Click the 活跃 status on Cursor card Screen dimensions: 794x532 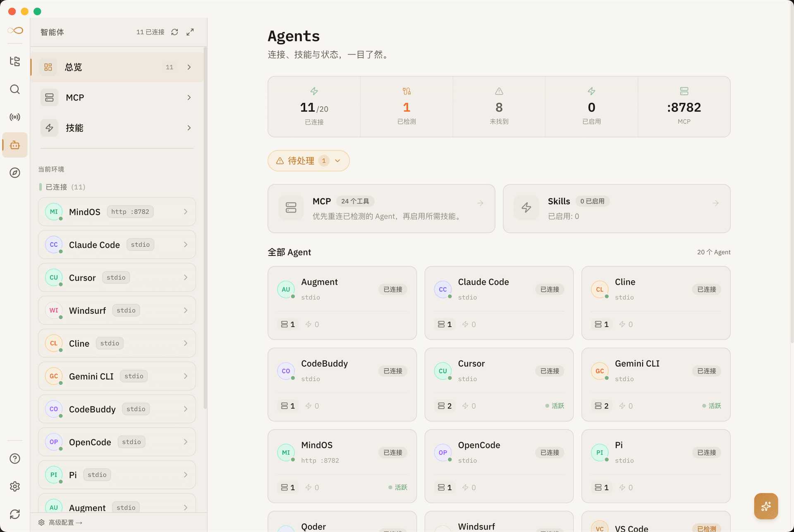point(555,406)
